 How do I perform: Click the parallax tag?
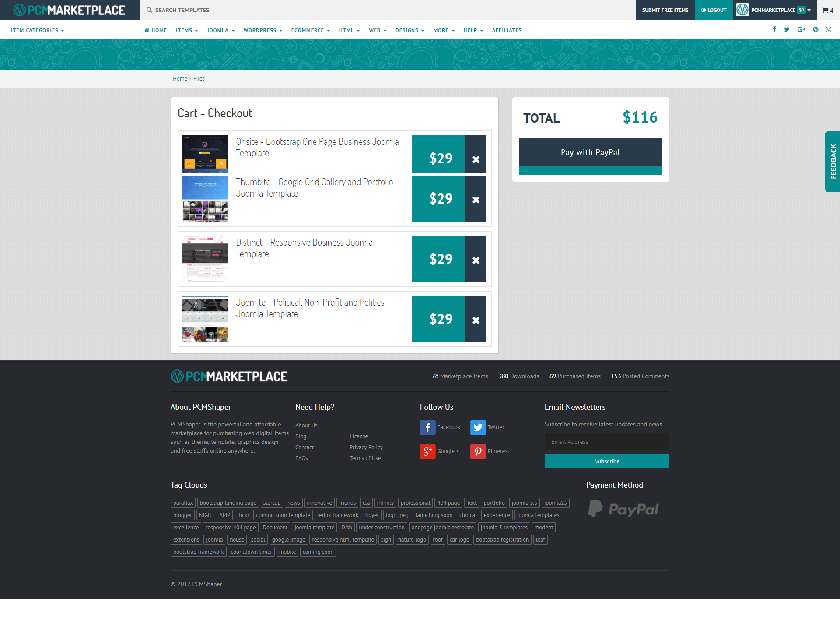[183, 503]
